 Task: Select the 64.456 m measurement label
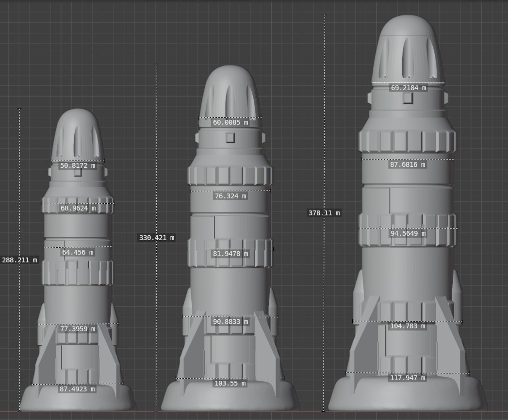[x=78, y=252]
